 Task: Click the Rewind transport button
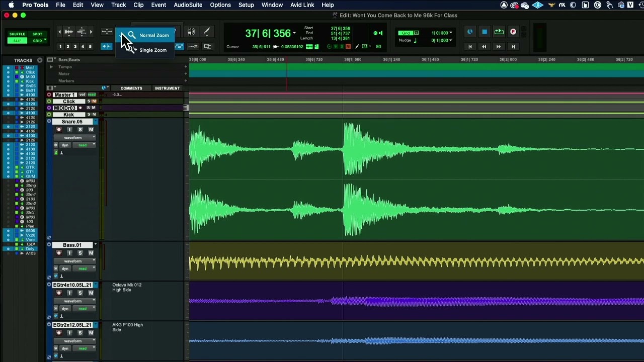pos(484,47)
